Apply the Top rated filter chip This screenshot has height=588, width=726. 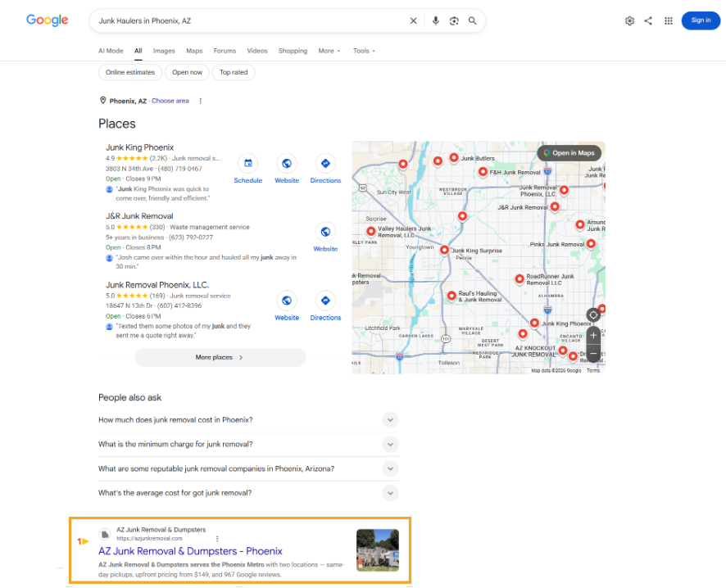[x=234, y=72]
